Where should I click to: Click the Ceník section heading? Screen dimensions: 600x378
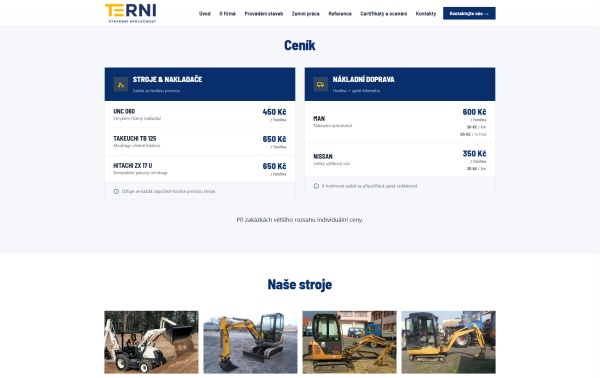[x=300, y=46]
